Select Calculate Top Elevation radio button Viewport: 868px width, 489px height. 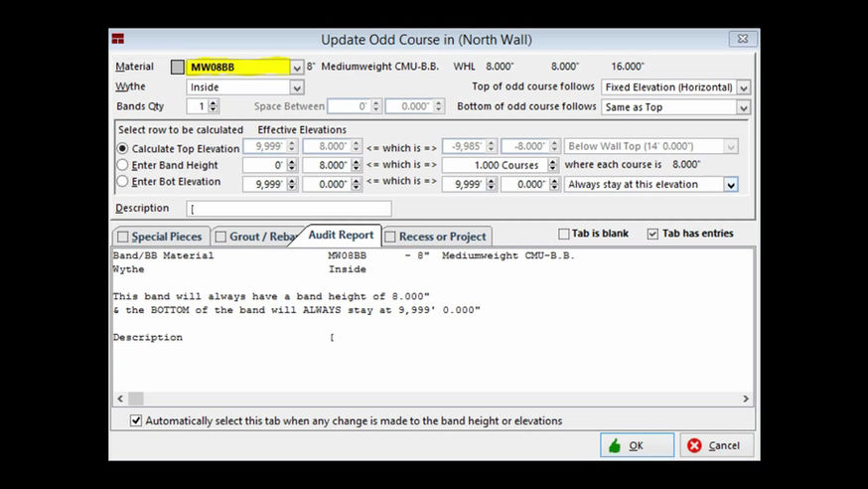[x=122, y=148]
